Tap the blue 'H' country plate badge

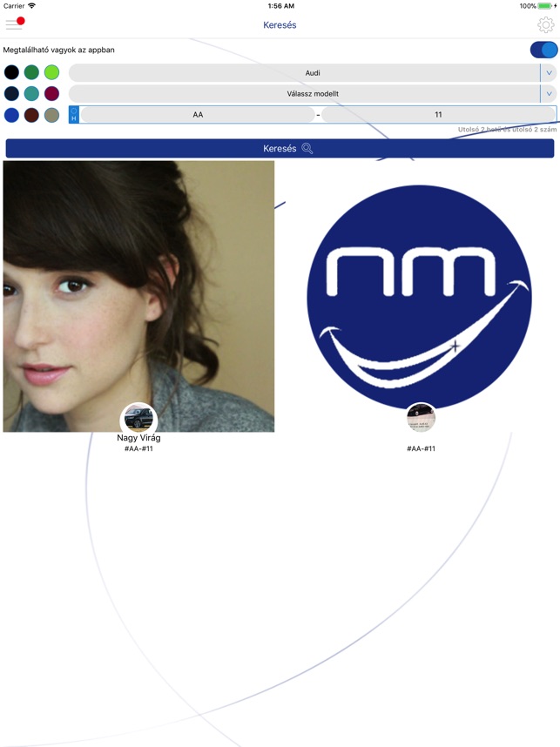[74, 115]
